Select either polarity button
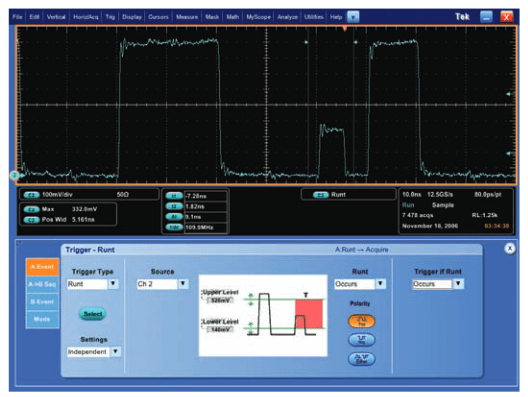Screen dimensions: 528x397 [361, 359]
